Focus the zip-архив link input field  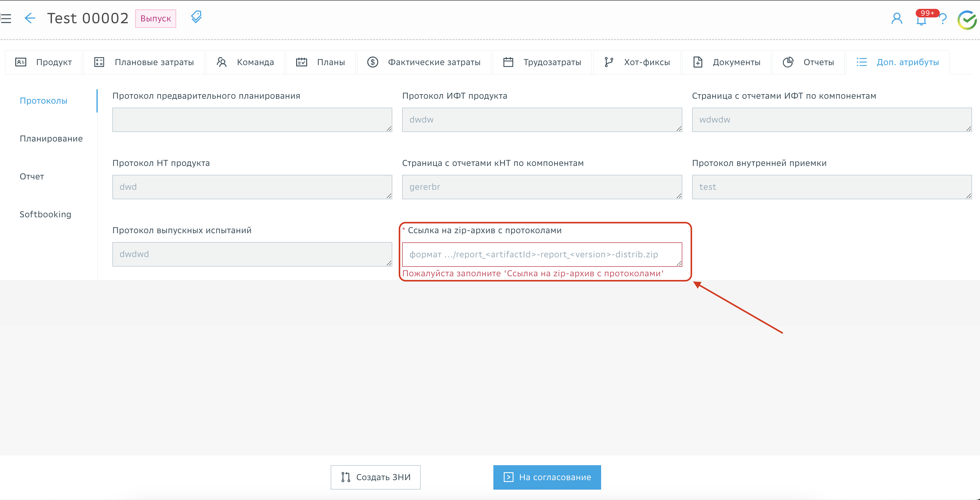pos(541,254)
